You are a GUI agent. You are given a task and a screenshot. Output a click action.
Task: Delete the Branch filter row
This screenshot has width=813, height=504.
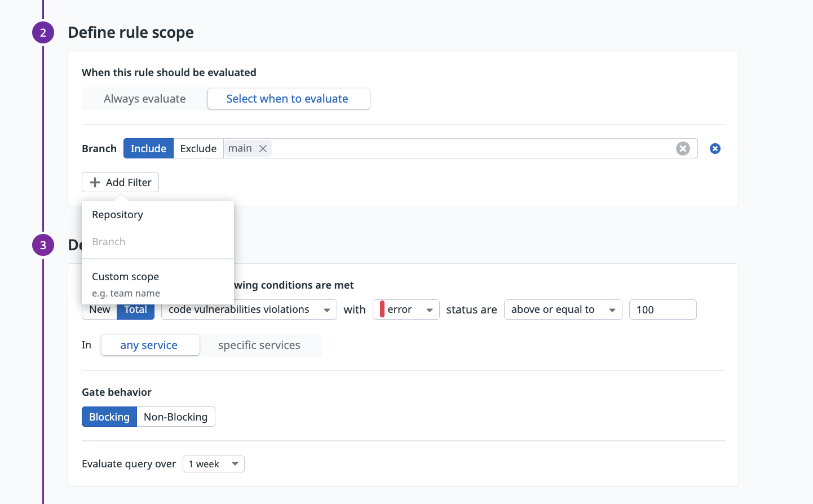[715, 149]
